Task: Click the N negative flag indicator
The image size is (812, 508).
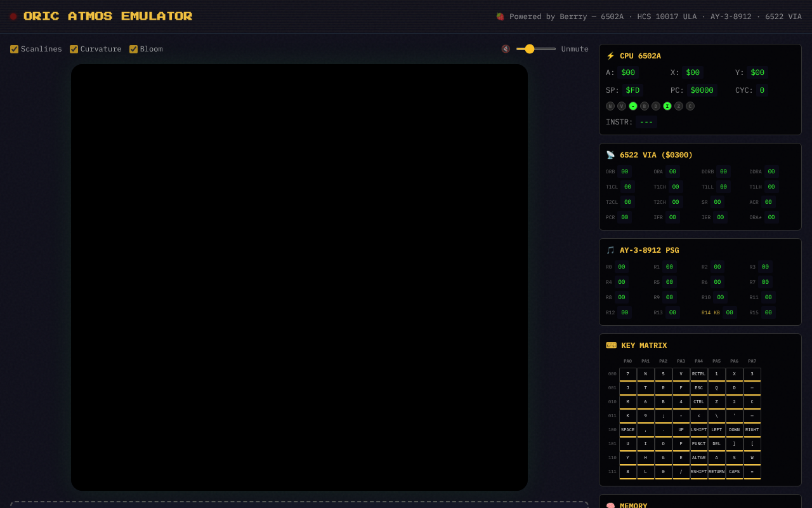Action: tap(610, 106)
